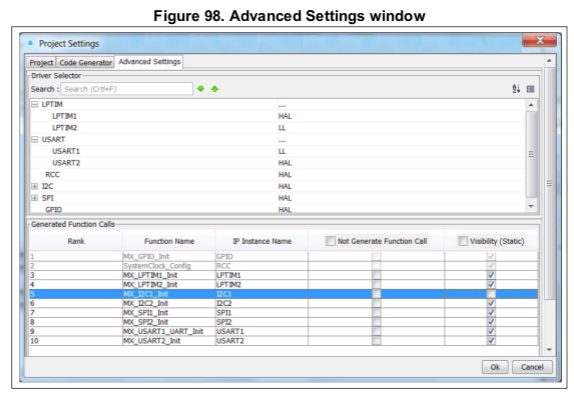Toggle the Visibility (Static) header checkbox
The height and width of the screenshot is (396, 574).
pos(463,241)
